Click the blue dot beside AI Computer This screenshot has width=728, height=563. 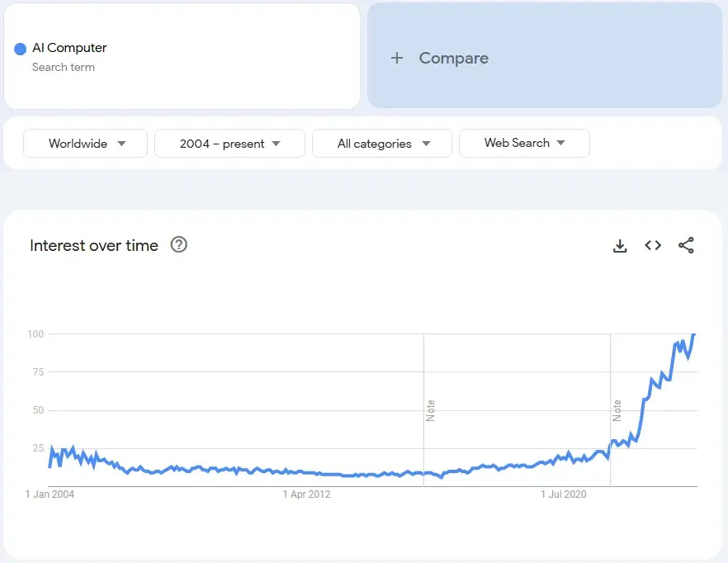click(x=21, y=49)
